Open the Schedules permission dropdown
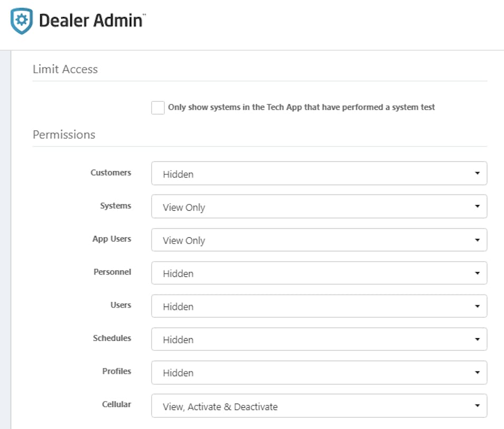The image size is (504, 429). click(x=319, y=339)
